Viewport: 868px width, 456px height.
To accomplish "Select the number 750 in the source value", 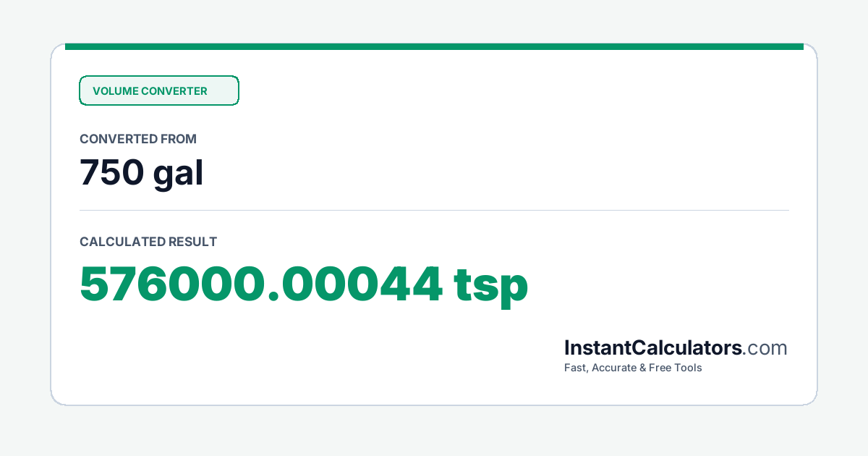I will pyautogui.click(x=110, y=172).
